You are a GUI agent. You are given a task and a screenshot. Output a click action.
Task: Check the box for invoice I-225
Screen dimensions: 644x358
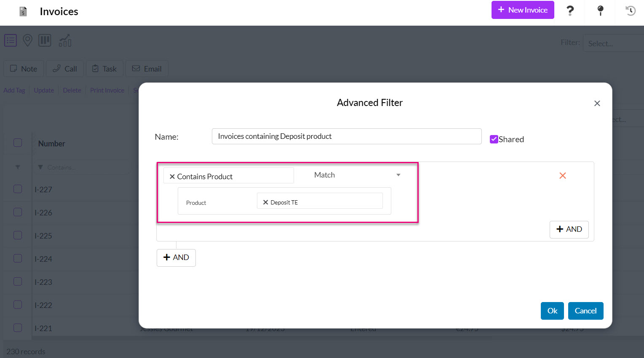(x=18, y=235)
